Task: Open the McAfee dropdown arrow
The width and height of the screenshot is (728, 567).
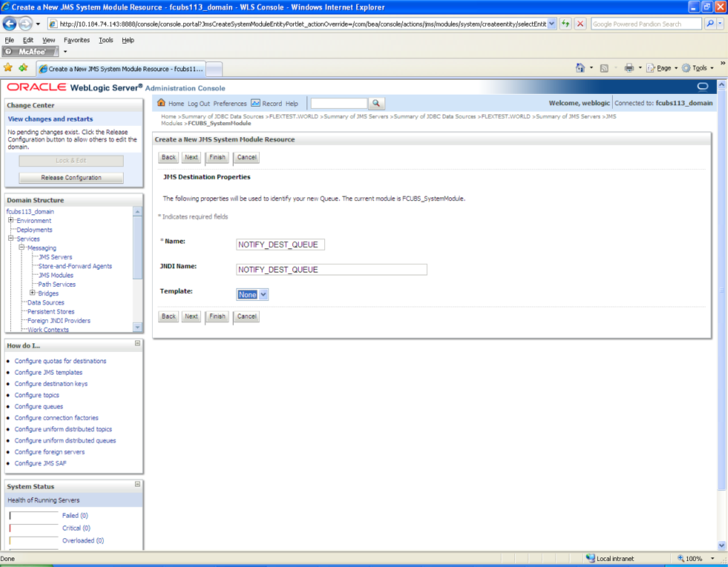Action: click(65, 52)
